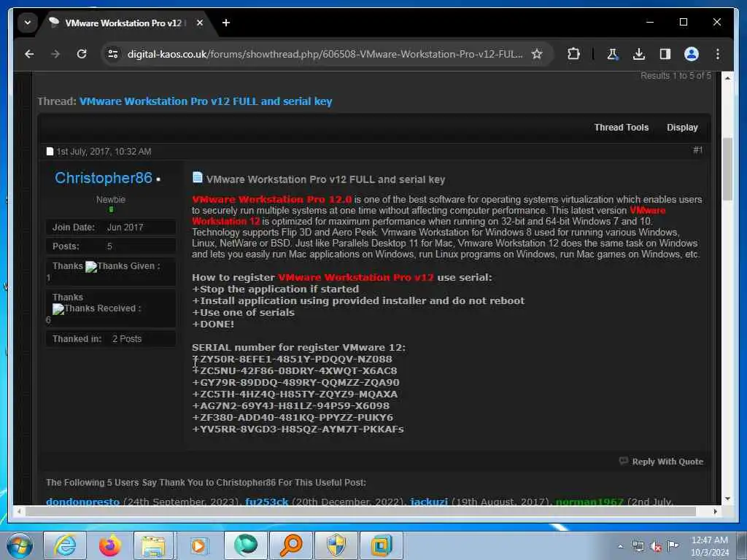Close the VMware Workstation Pro v12 tab
This screenshot has width=747, height=560.
click(200, 23)
